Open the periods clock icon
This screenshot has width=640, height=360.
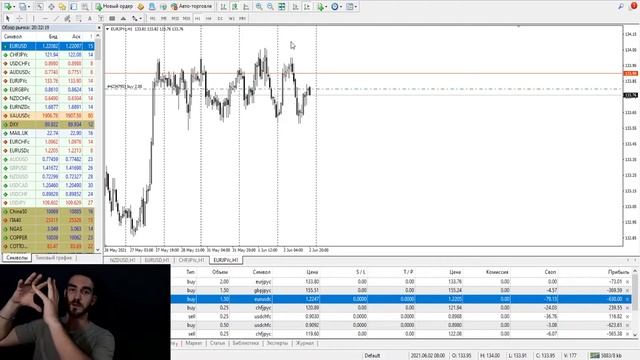[x=335, y=7]
